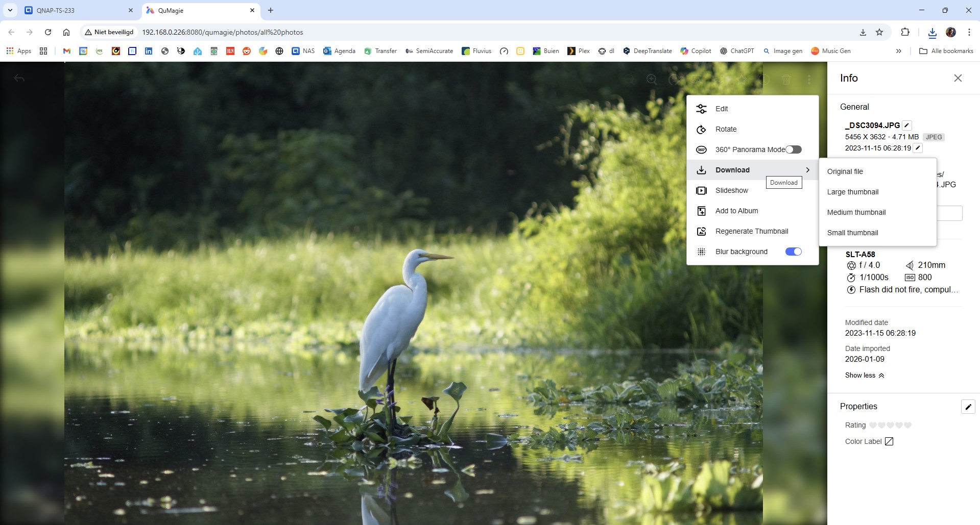
Task: Download the Small thumbnail
Action: pos(877,233)
